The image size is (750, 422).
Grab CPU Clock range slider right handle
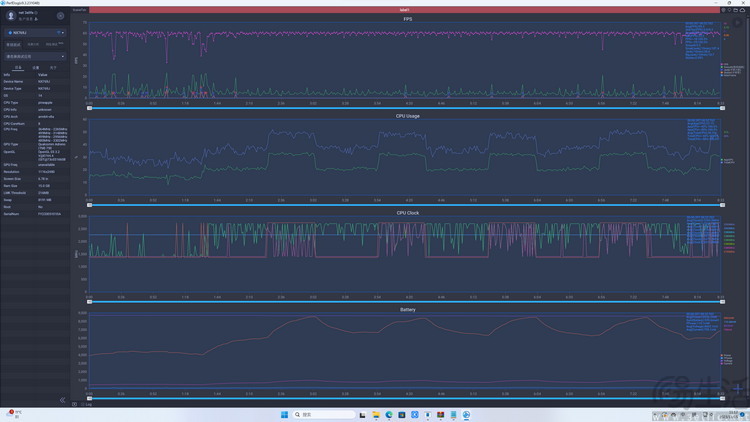(x=722, y=301)
